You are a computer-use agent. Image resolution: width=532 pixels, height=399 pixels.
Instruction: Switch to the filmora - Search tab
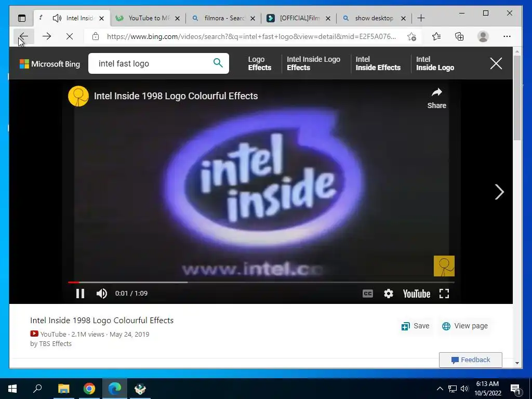click(x=224, y=18)
